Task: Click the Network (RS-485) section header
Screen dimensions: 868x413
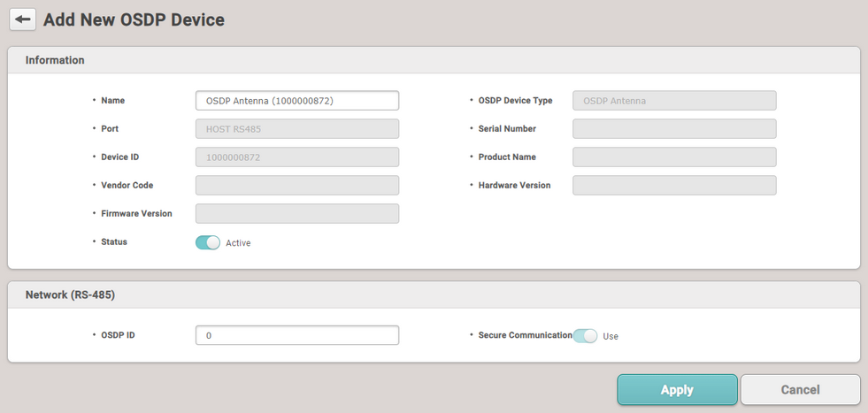Action: [434, 295]
